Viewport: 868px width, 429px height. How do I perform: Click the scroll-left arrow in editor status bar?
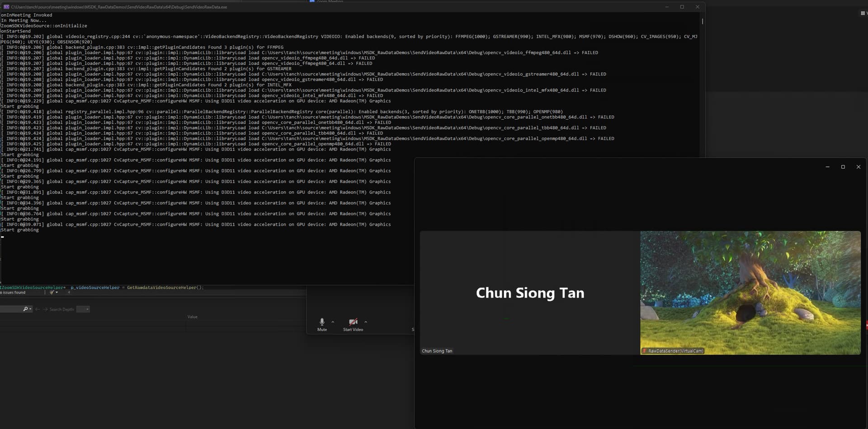(x=69, y=293)
